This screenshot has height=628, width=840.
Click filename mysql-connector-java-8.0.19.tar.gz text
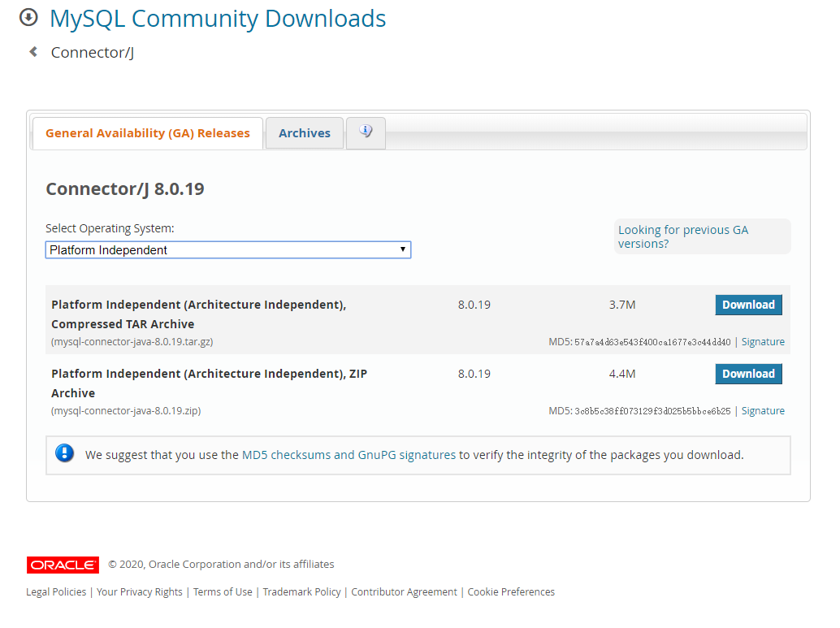pyautogui.click(x=132, y=342)
